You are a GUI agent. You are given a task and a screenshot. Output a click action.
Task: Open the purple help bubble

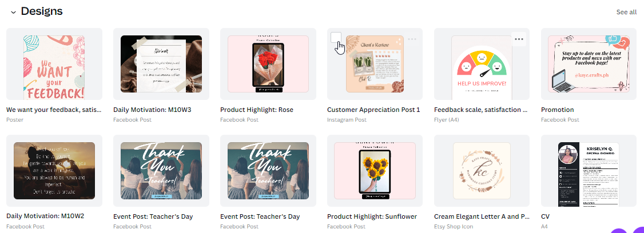pyautogui.click(x=628, y=230)
